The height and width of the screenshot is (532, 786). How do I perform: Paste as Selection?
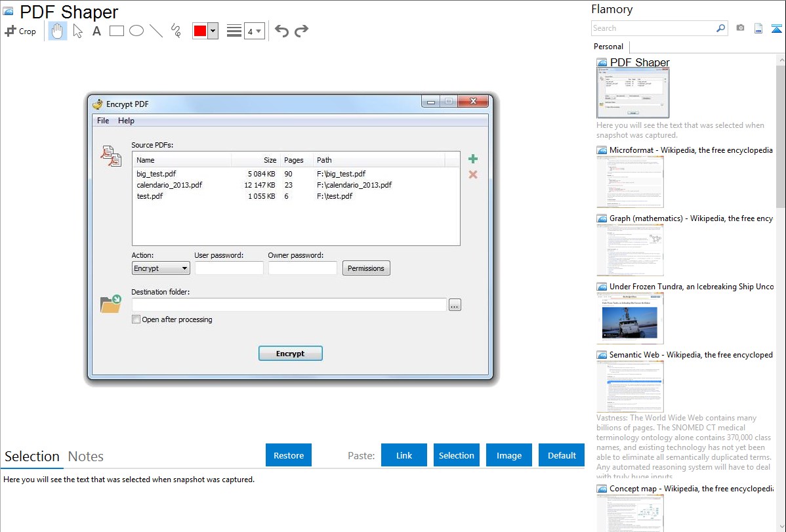click(457, 455)
